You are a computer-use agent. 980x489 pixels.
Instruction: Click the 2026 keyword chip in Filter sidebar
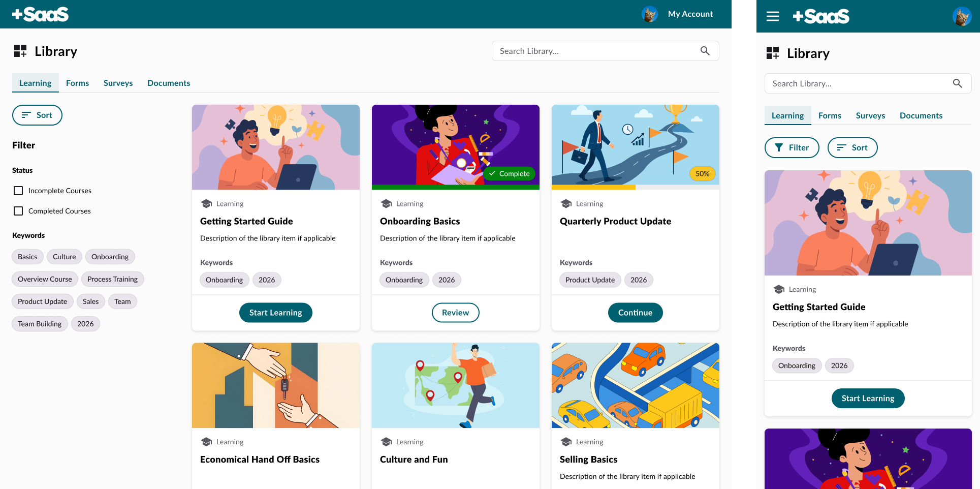pyautogui.click(x=85, y=324)
